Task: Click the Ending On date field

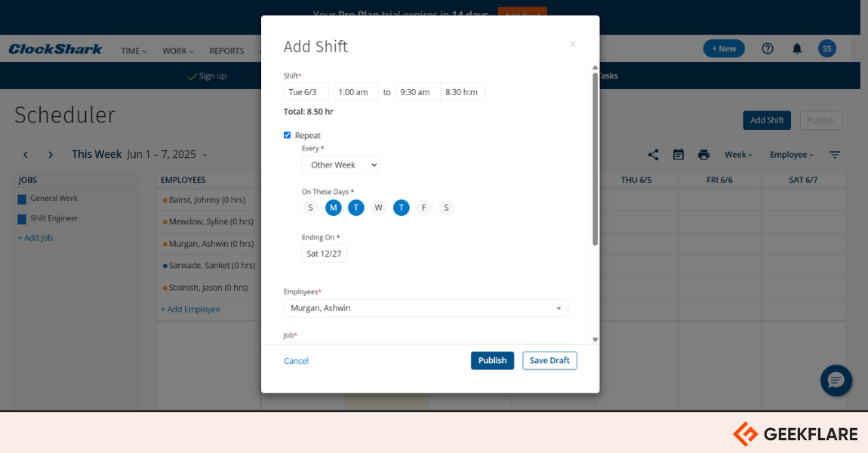Action: 325,254
